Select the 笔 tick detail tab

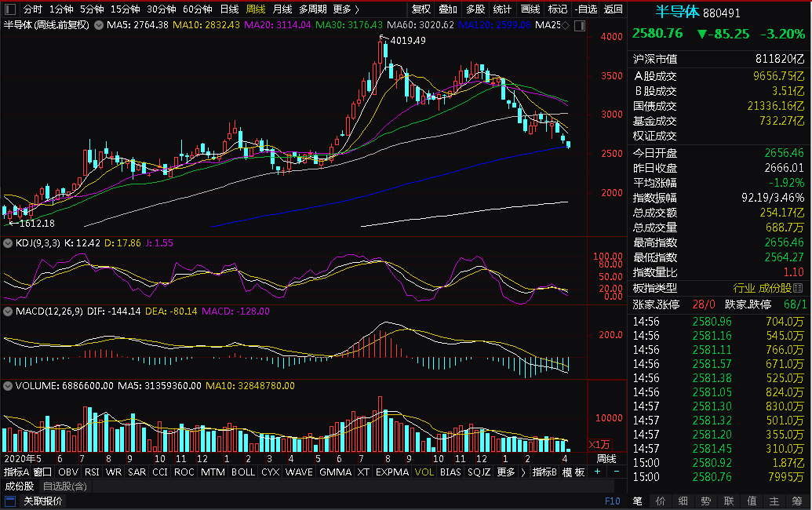[x=638, y=501]
